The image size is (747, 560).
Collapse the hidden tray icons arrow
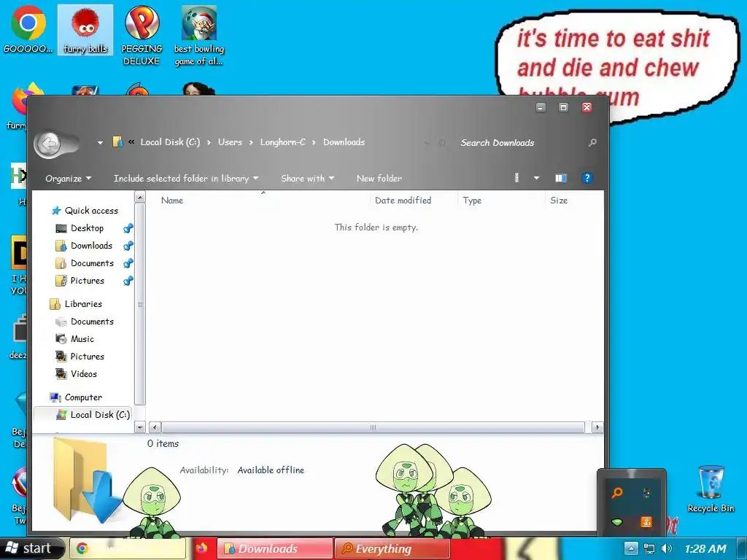coord(631,548)
